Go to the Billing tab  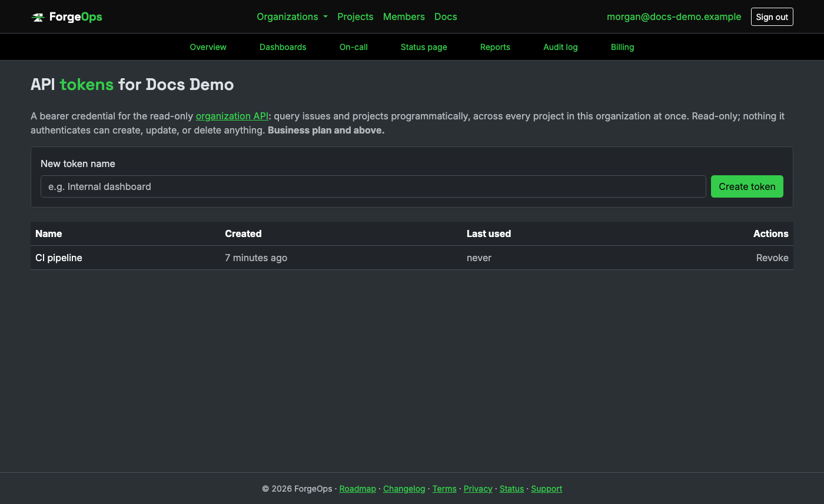tap(622, 47)
